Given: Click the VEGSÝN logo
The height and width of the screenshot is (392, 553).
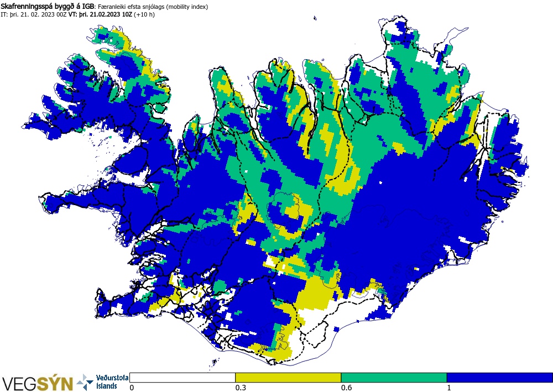Looking at the screenshot, I should click(x=38, y=383).
